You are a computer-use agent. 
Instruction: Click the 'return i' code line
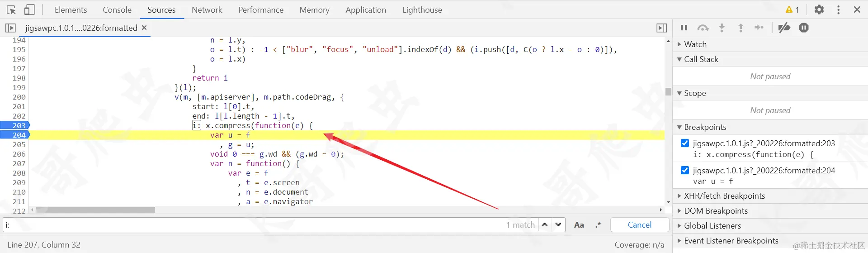(210, 78)
